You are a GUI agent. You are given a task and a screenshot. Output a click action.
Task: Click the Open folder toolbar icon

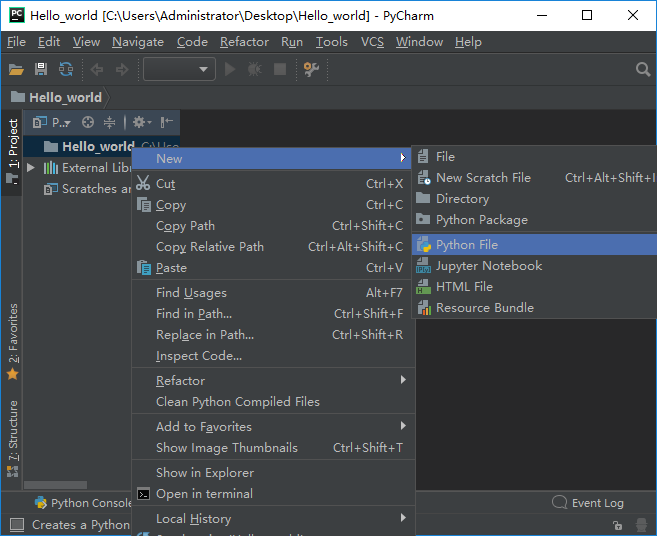point(16,69)
